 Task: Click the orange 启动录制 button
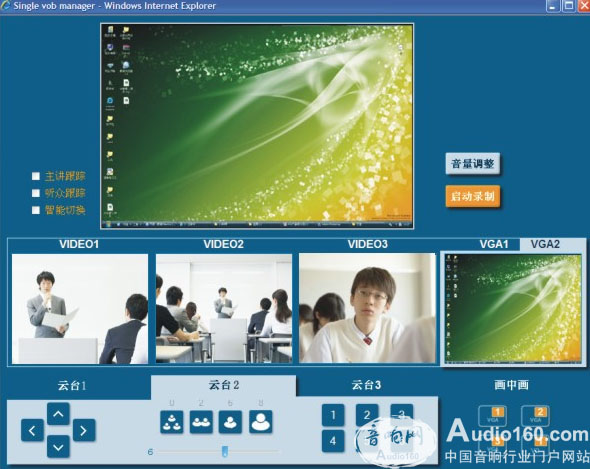(x=473, y=196)
